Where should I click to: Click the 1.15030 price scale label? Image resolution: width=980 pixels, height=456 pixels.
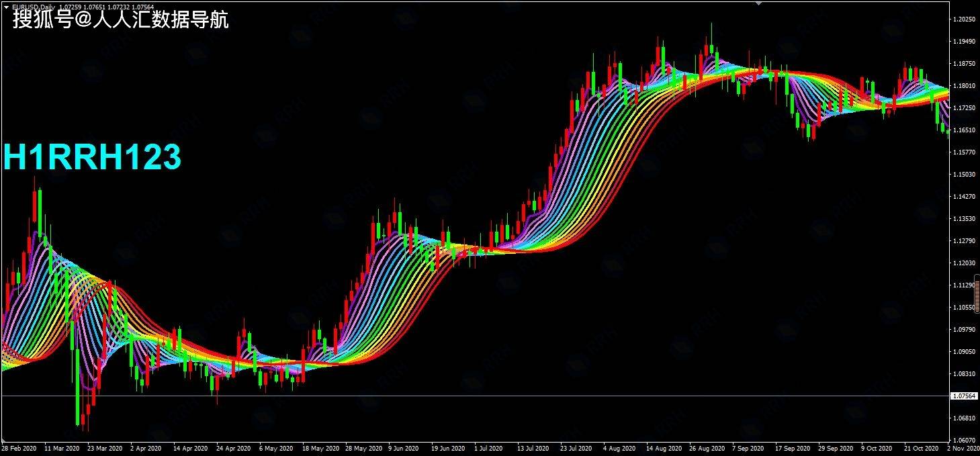click(x=964, y=175)
